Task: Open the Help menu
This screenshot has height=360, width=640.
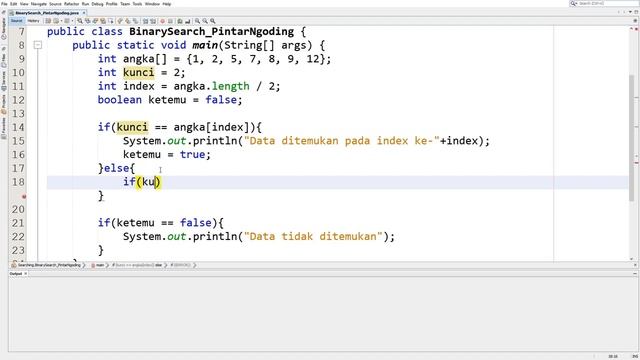Action: [167, 4]
